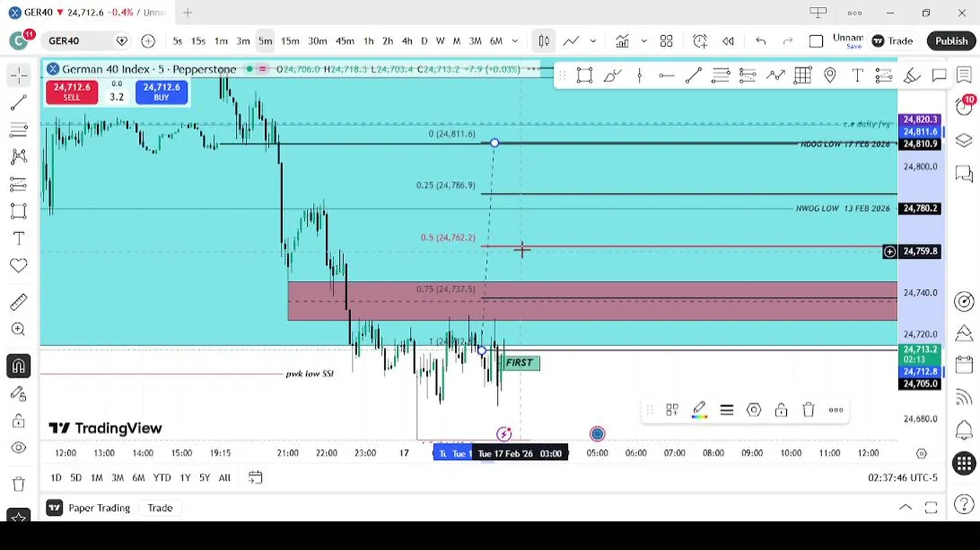
Task: Open the dropdown arrow beside the line indicators icon
Action: (x=592, y=40)
